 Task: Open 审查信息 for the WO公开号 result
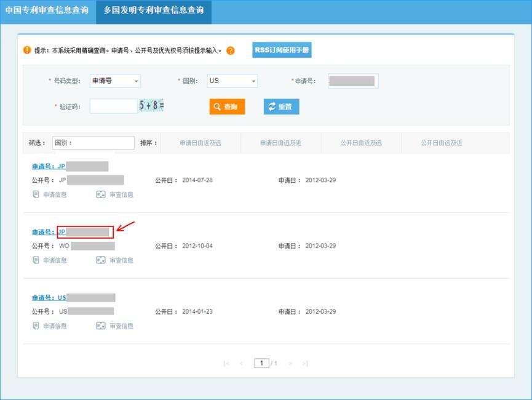116,260
